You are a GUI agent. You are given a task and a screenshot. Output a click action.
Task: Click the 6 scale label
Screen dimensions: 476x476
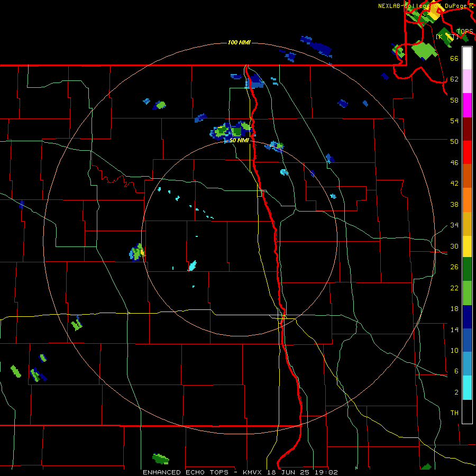pyautogui.click(x=456, y=371)
